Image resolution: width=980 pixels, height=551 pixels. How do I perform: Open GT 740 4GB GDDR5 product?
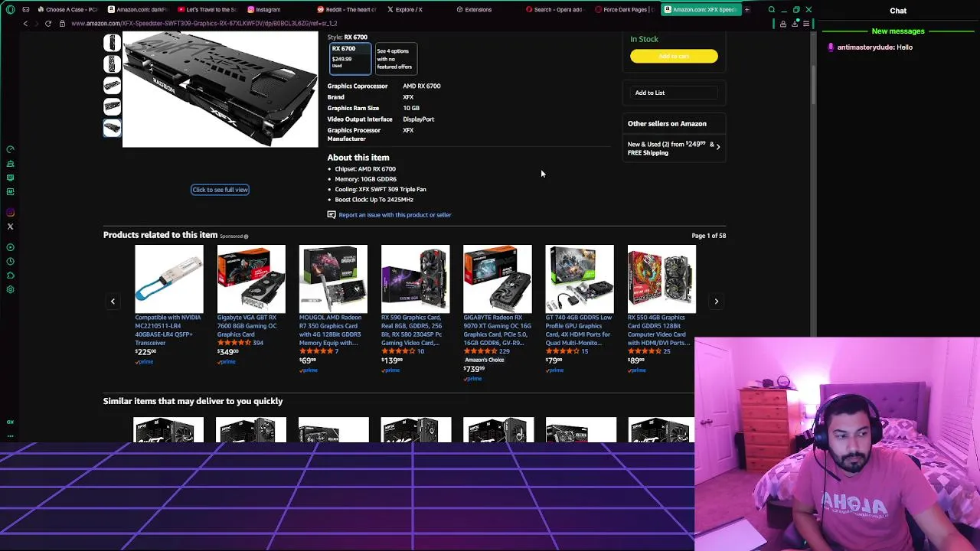(579, 330)
